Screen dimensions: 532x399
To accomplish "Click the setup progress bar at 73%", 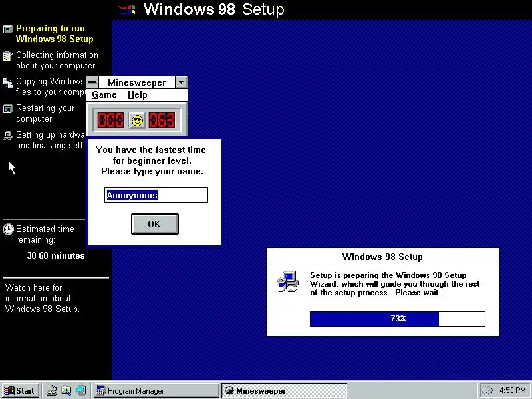I will click(x=397, y=319).
